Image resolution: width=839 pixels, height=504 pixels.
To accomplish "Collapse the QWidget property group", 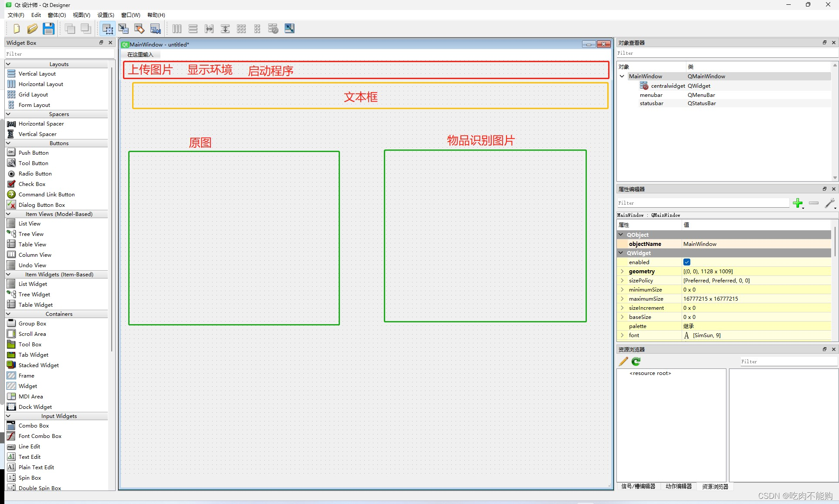I will [x=621, y=253].
